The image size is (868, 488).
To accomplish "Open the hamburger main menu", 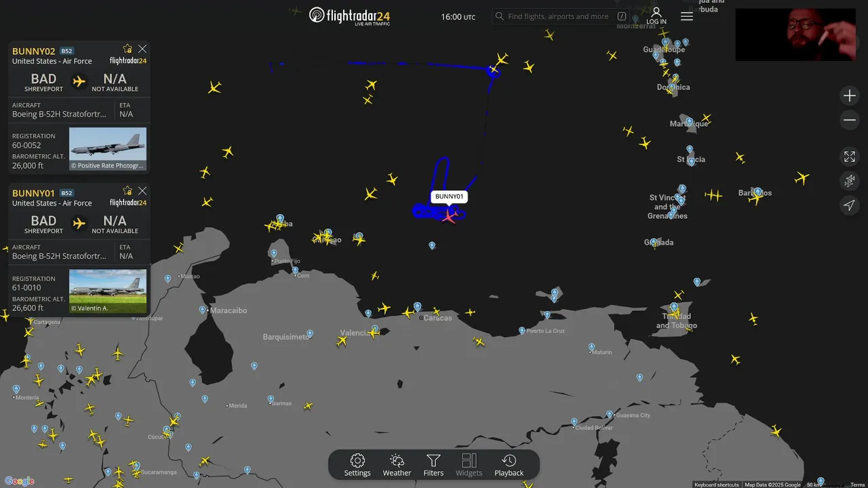I will (687, 16).
